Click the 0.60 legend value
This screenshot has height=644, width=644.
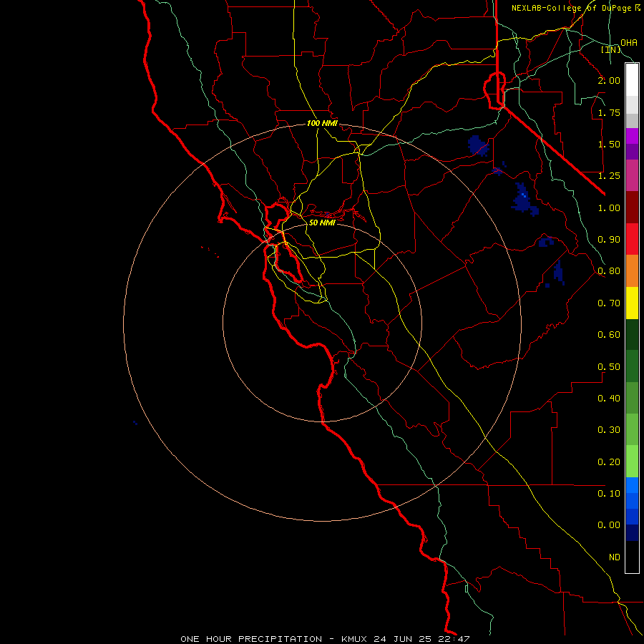click(609, 335)
